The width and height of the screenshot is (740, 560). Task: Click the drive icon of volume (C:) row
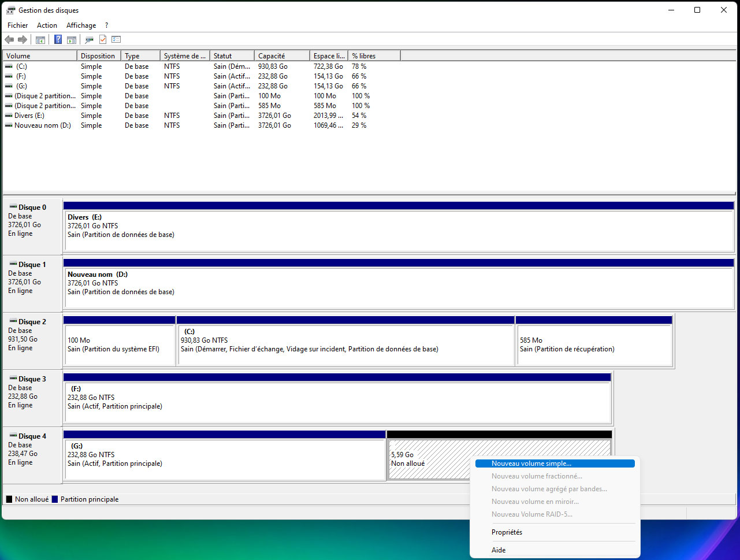[x=9, y=66]
